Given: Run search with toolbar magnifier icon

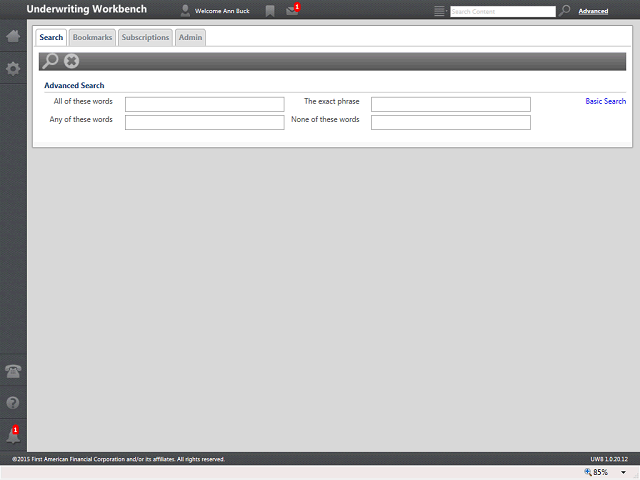Looking at the screenshot, I should (51, 61).
